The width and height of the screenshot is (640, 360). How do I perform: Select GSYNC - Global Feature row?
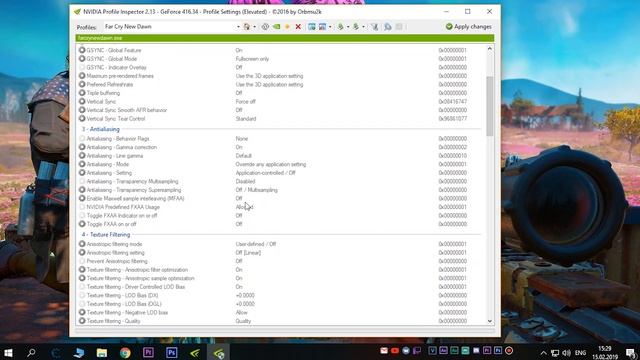point(280,50)
